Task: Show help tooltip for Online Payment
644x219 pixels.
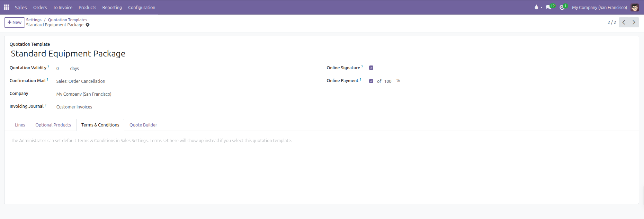Action: point(360,79)
